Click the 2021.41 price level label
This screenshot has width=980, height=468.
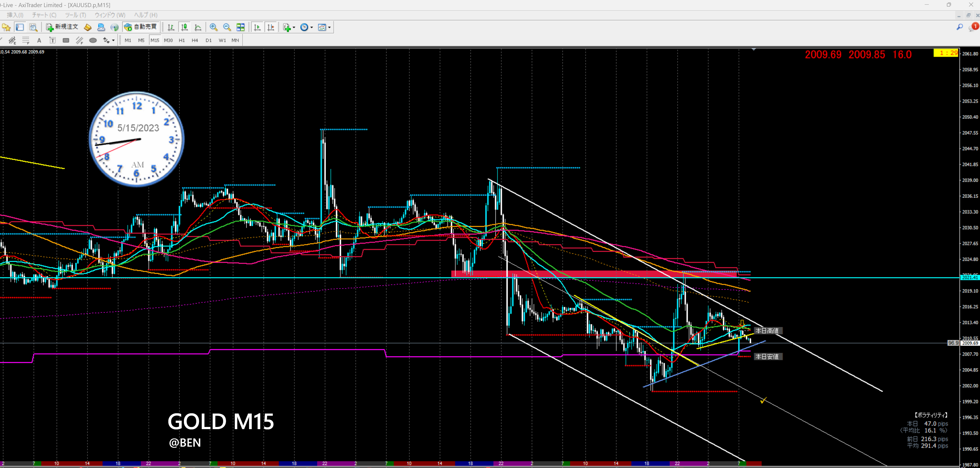click(969, 278)
